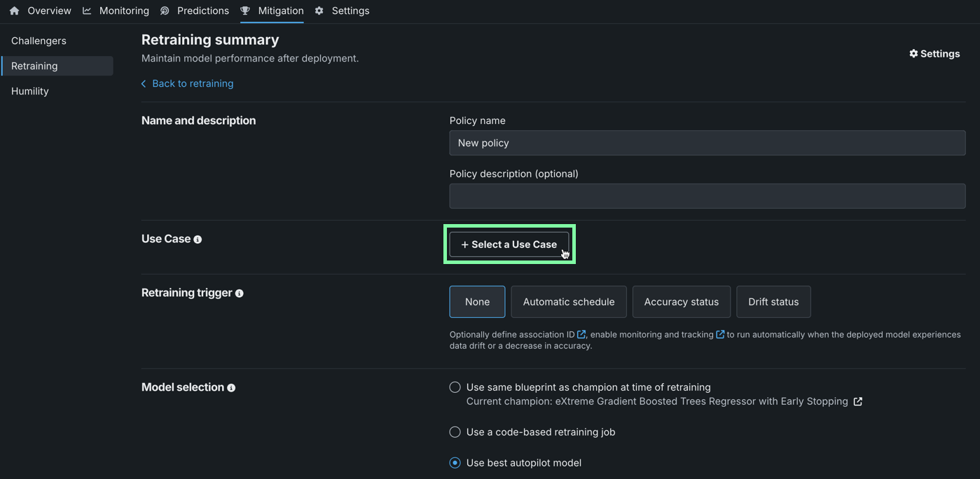Choose Accuracy status as retraining trigger
Screen dimensions: 980x479
click(x=681, y=302)
